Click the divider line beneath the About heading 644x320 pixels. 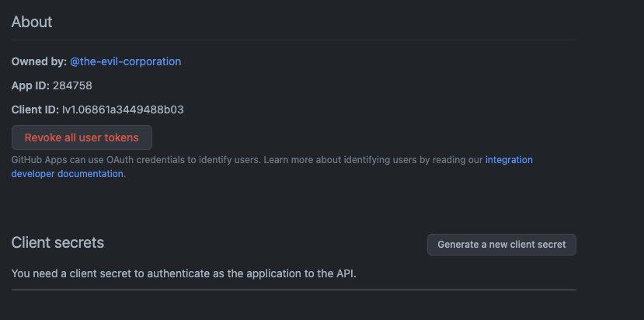coord(294,40)
